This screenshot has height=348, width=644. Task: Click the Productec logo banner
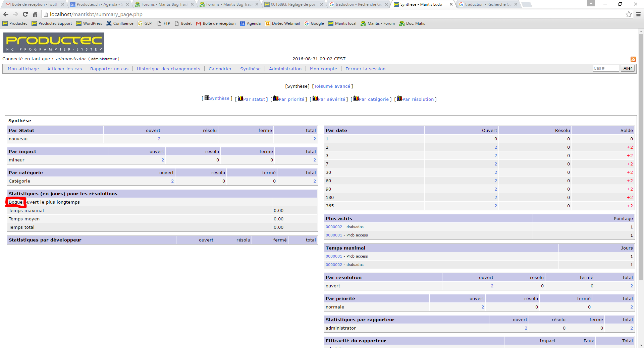click(54, 43)
